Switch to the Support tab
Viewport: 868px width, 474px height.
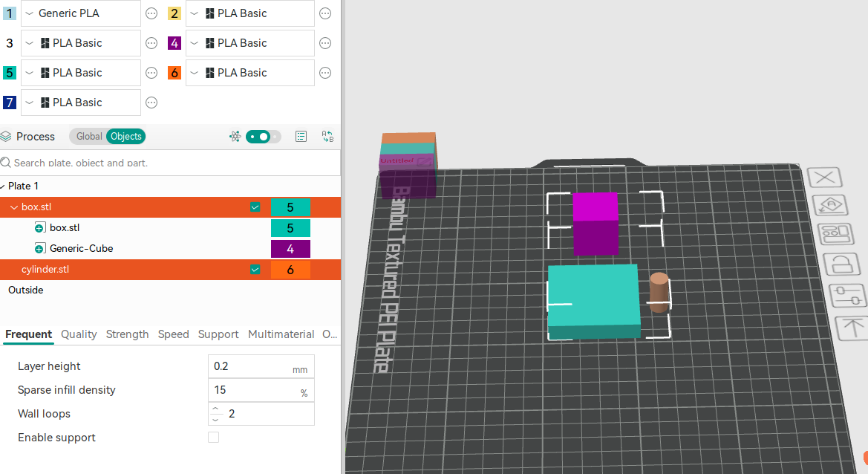218,334
